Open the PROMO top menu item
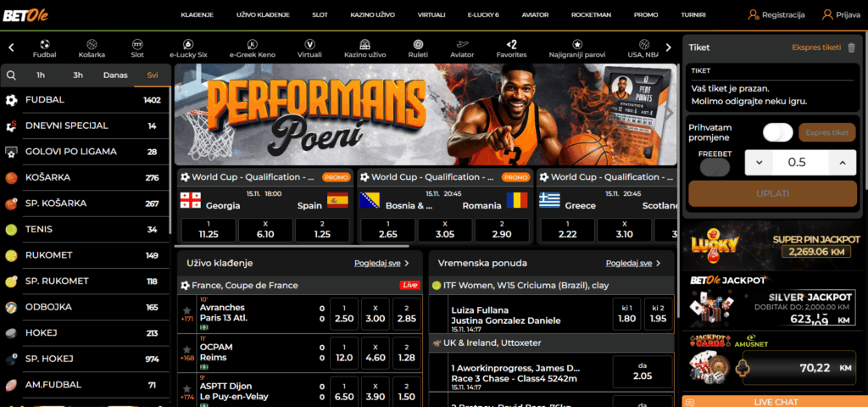Image resolution: width=868 pixels, height=407 pixels. [x=646, y=15]
